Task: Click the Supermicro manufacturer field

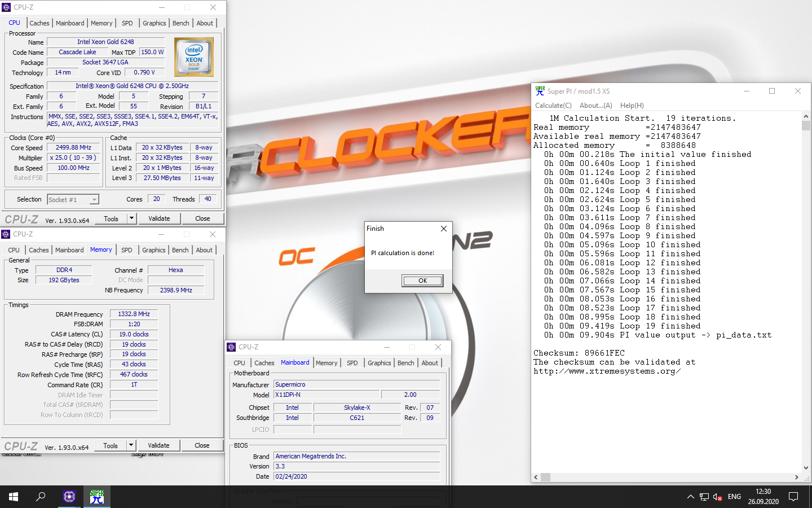Action: coord(357,384)
